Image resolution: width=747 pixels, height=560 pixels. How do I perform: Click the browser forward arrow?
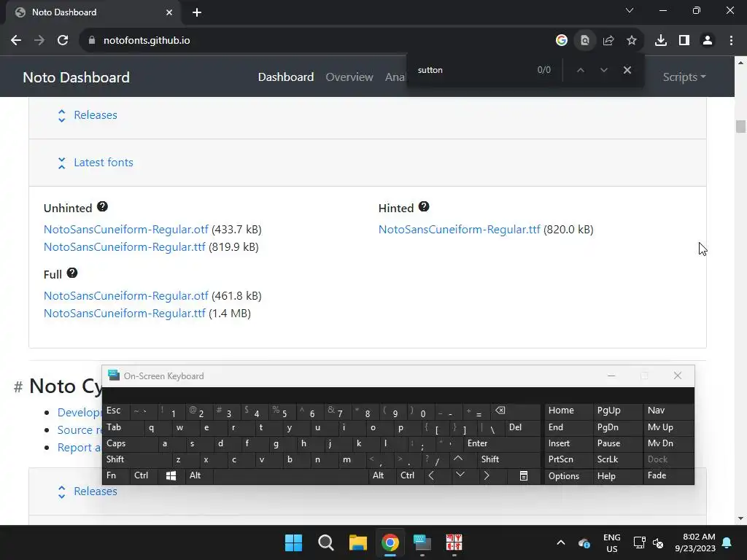click(39, 41)
